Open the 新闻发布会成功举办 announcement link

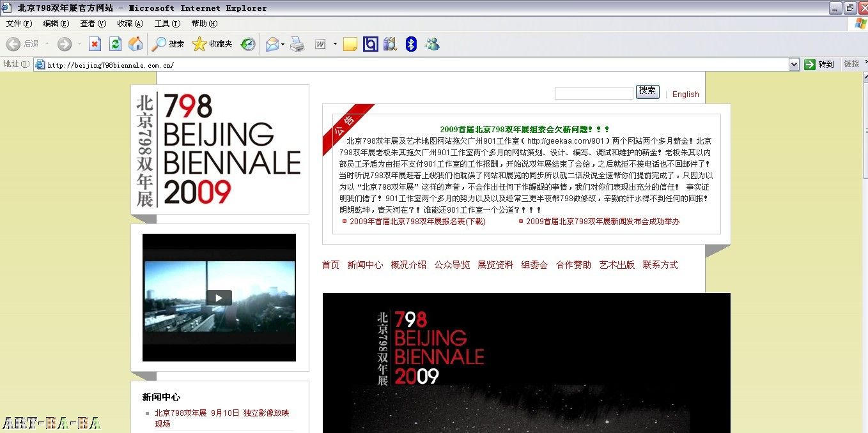(x=603, y=222)
